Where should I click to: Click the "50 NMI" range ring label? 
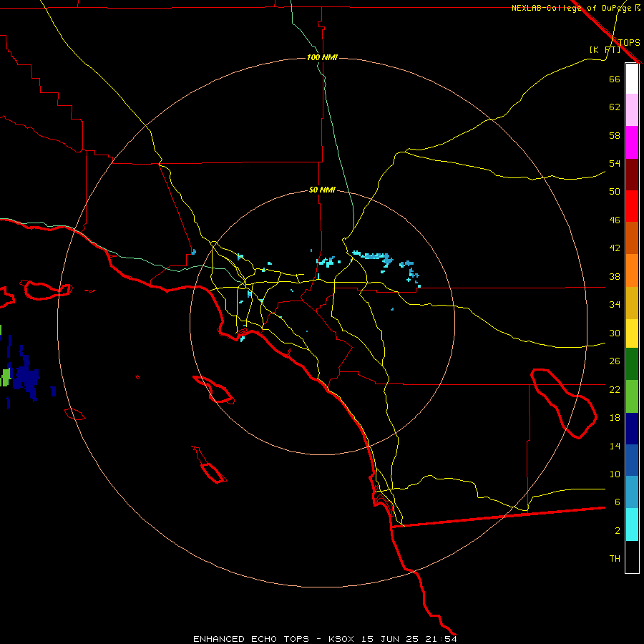click(x=322, y=190)
